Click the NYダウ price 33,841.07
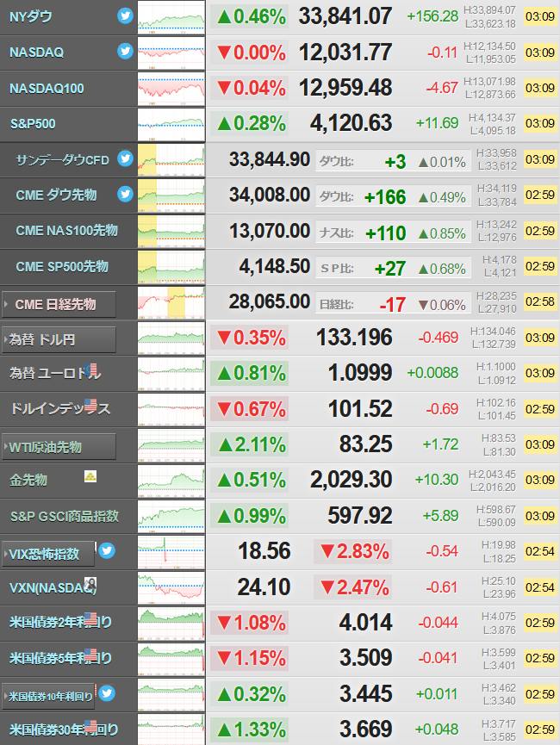The image size is (560, 745). point(345,16)
